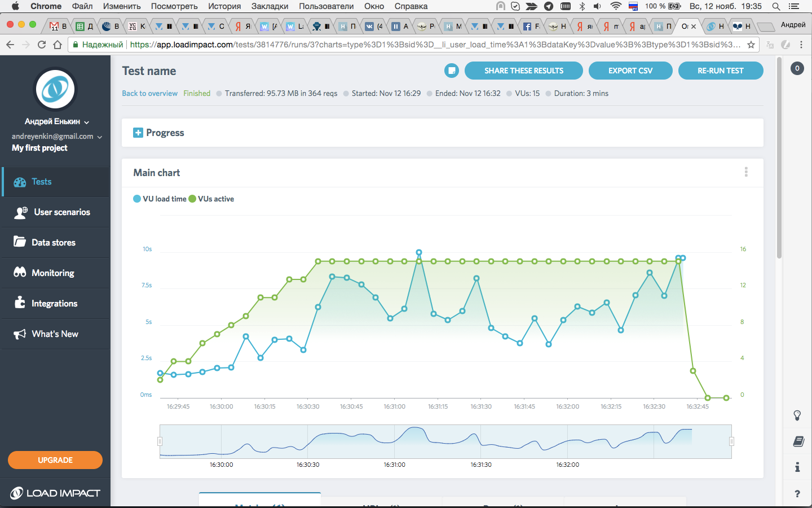The image size is (812, 508).
Task: Click EXPORT CSV button
Action: point(630,71)
